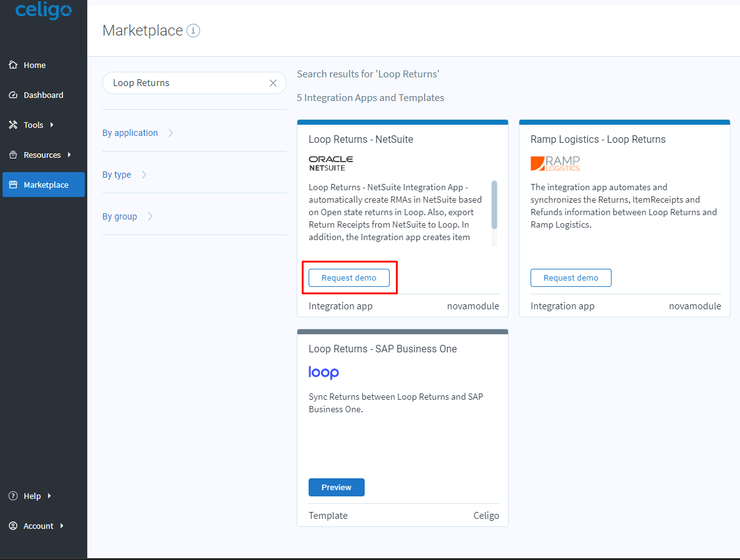Image resolution: width=740 pixels, height=560 pixels.
Task: Expand the By group filter chevron
Action: (x=150, y=216)
